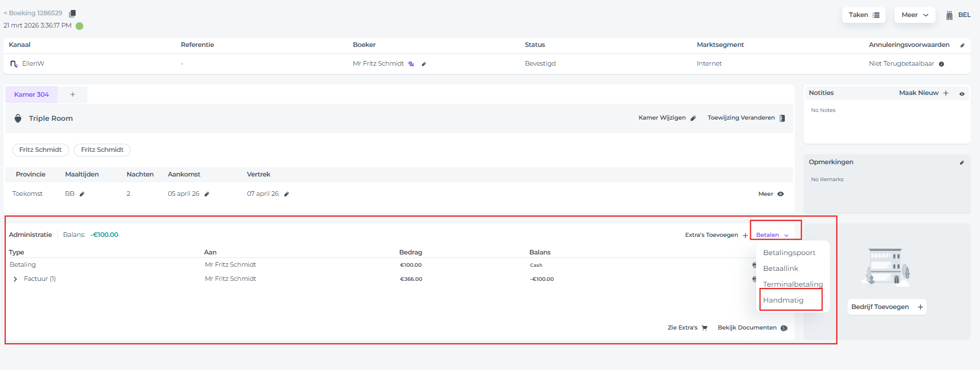Edit Opmerkingen remarks pencil icon
The height and width of the screenshot is (370, 980).
coord(961,162)
